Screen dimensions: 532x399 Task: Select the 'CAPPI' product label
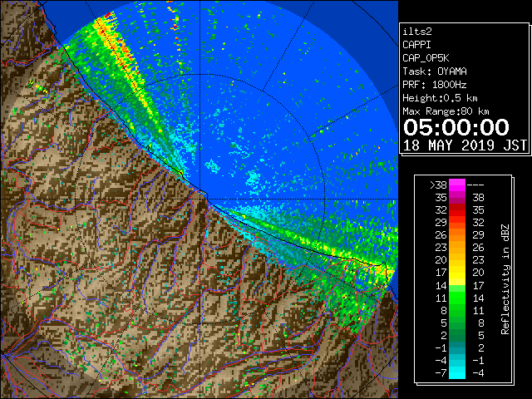click(416, 45)
